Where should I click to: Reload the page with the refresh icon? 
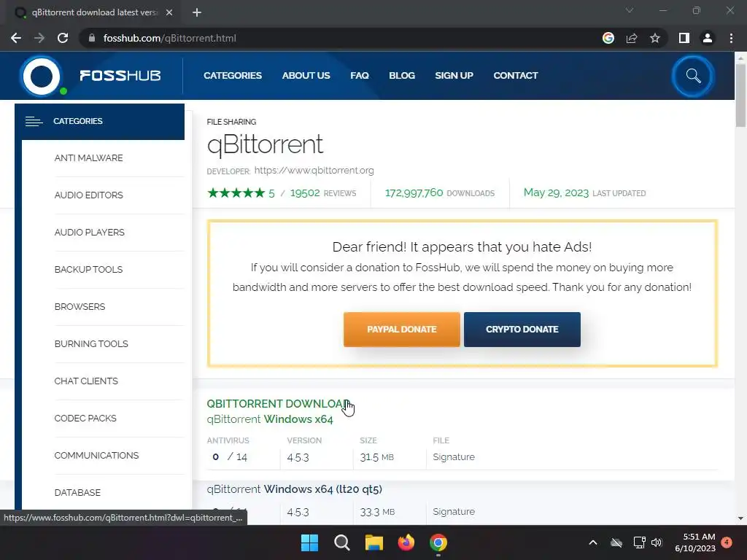coord(63,38)
